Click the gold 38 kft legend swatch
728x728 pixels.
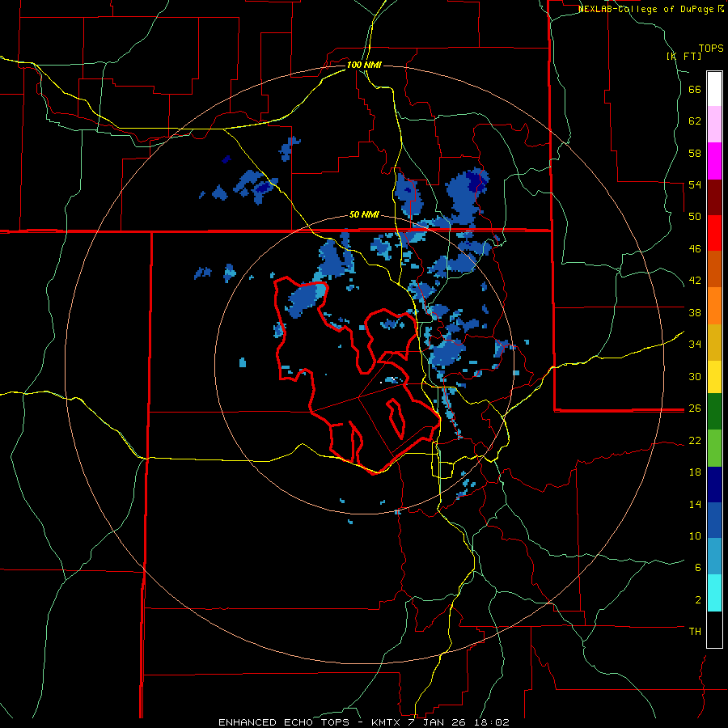click(x=714, y=342)
